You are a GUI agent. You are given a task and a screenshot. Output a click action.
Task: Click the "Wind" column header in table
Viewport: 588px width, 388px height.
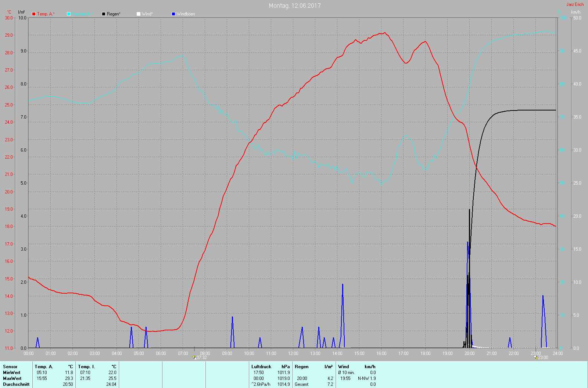pos(344,367)
